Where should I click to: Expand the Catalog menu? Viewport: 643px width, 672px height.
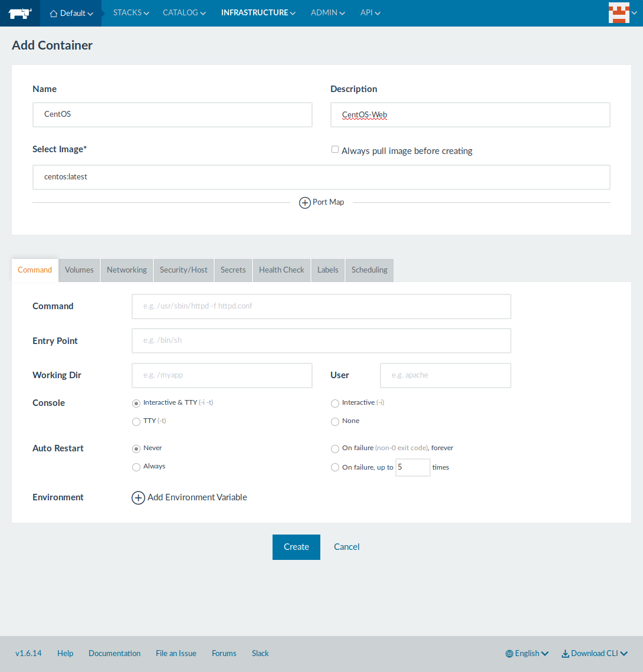pos(184,12)
